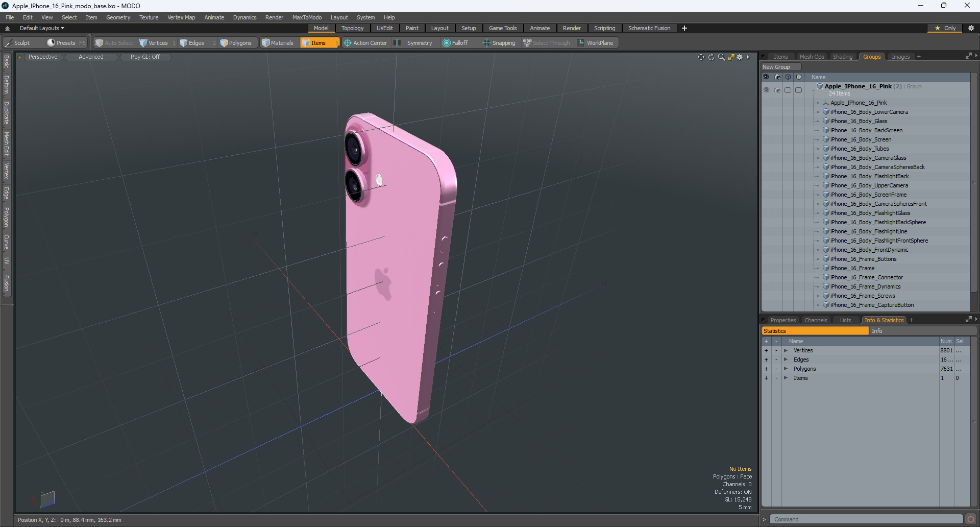Viewport: 980px width, 527px height.
Task: Expand the Items statistics row
Action: click(786, 378)
